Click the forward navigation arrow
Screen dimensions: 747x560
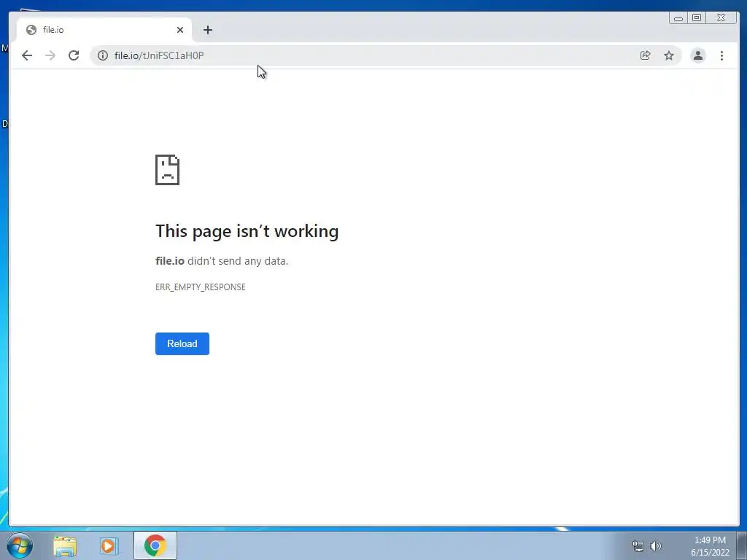tap(50, 55)
